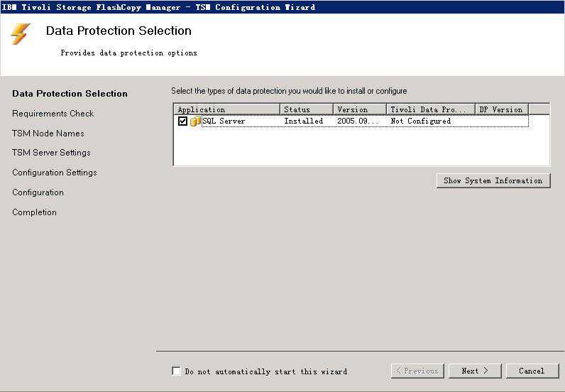Select the Configuration Settings step
The width and height of the screenshot is (565, 392).
click(x=55, y=173)
